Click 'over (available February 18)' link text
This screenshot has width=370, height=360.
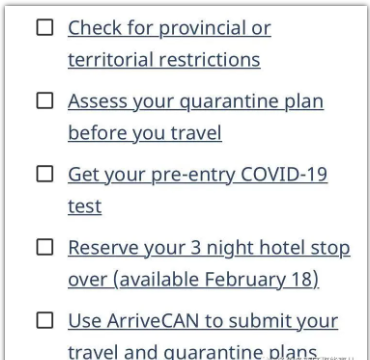[193, 280]
